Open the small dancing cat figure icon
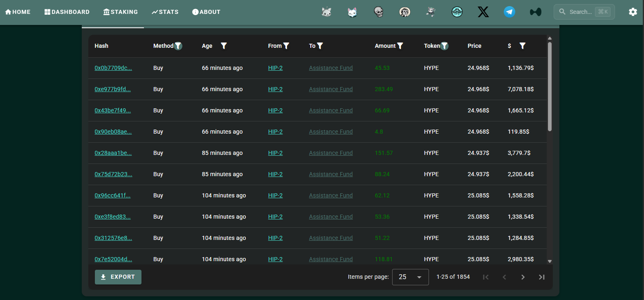The image size is (644, 300). coord(431,12)
